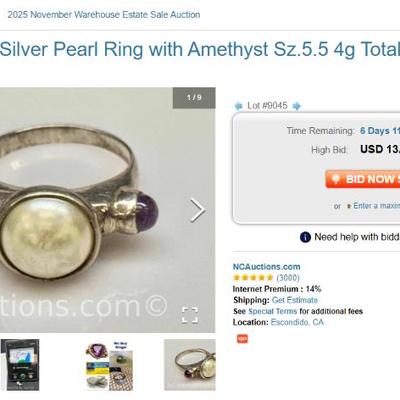Open fullscreen image view icon

(x=190, y=315)
